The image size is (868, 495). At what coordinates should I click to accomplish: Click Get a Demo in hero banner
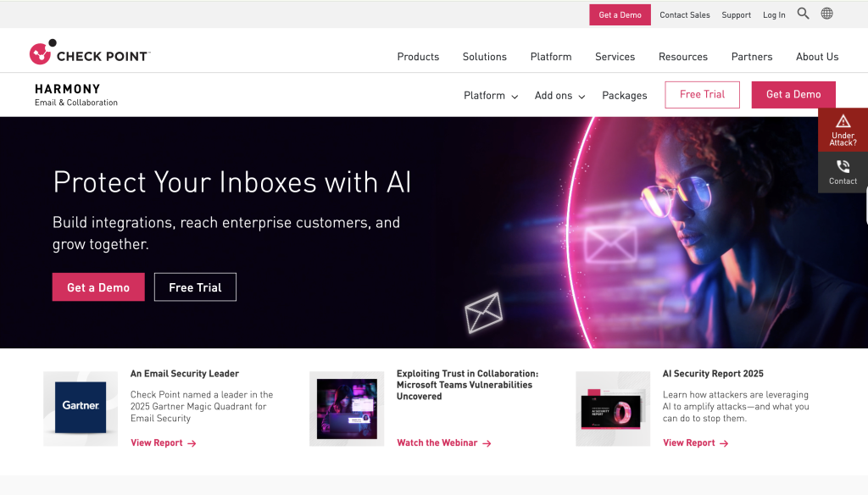tap(98, 286)
